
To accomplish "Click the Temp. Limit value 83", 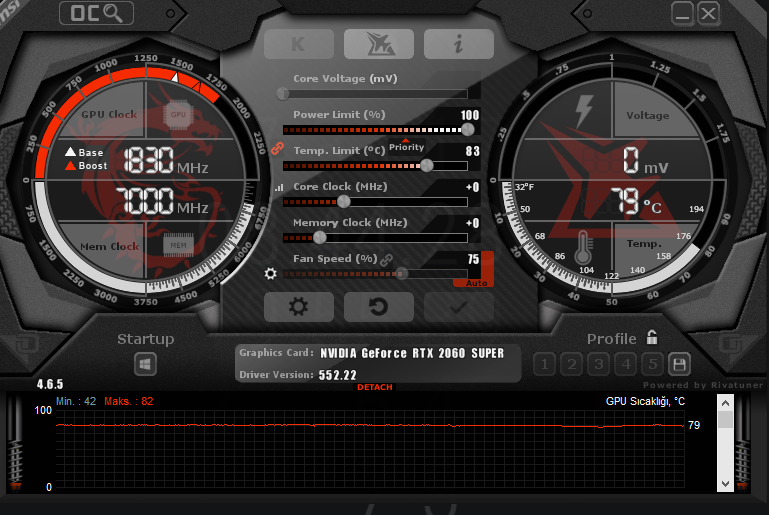I will click(x=472, y=151).
